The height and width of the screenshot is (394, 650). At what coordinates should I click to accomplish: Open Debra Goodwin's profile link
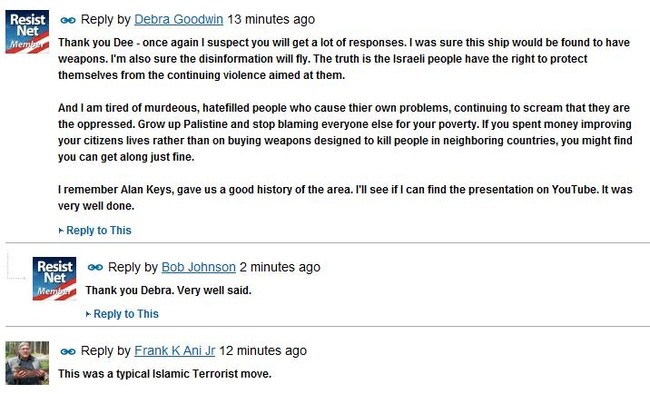[179, 19]
